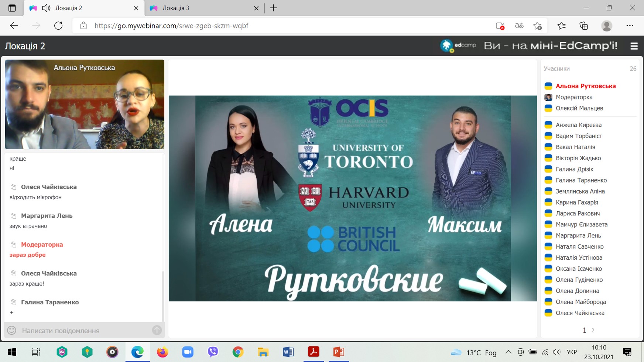Select participant Олена Майборода
The image size is (644, 362).
[x=581, y=302]
